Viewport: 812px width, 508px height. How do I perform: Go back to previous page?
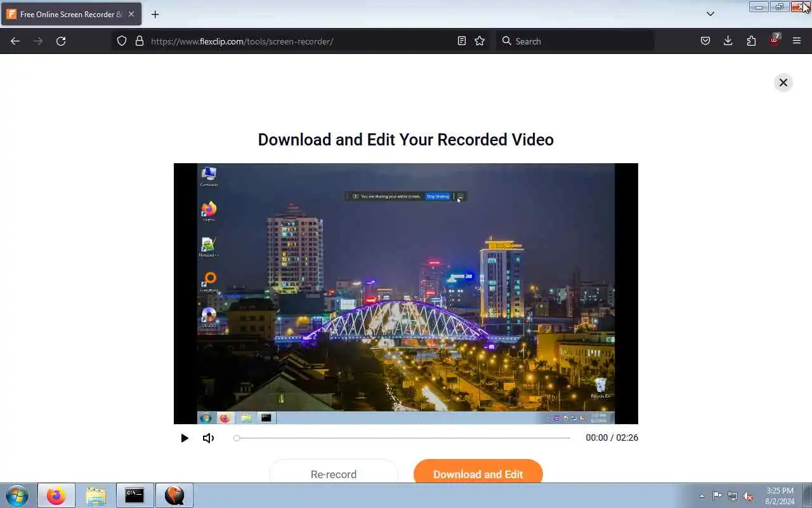[15, 41]
